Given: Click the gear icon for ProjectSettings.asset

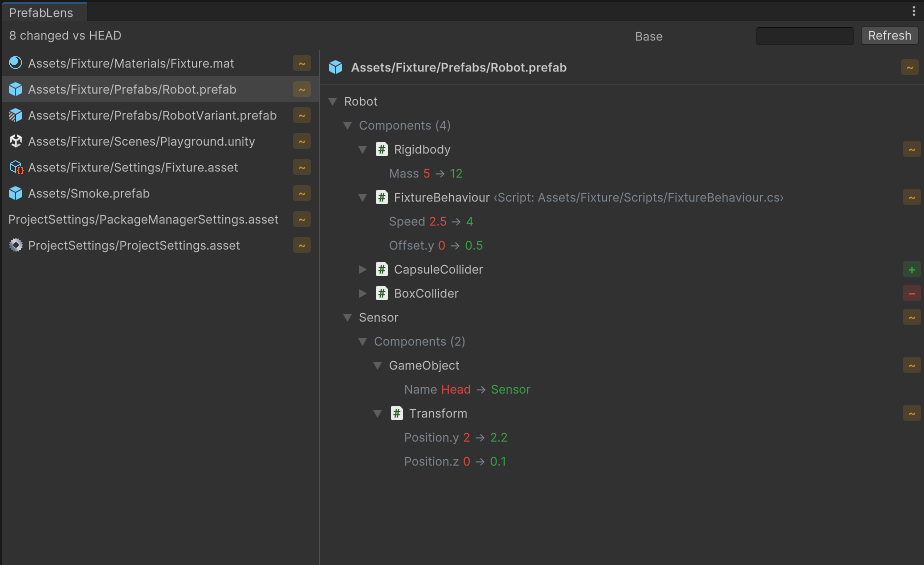Looking at the screenshot, I should [16, 245].
